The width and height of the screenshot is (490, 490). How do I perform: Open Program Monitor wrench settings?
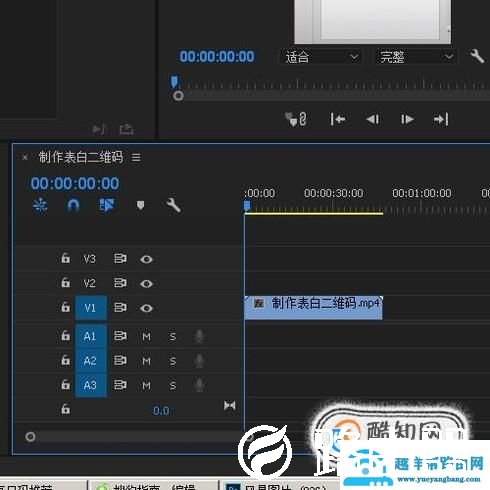(477, 56)
